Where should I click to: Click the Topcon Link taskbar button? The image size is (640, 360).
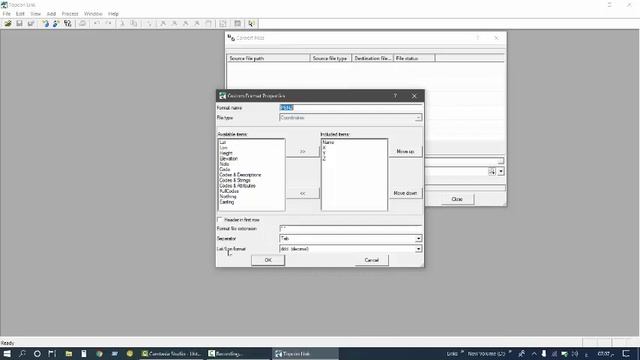[x=305, y=353]
